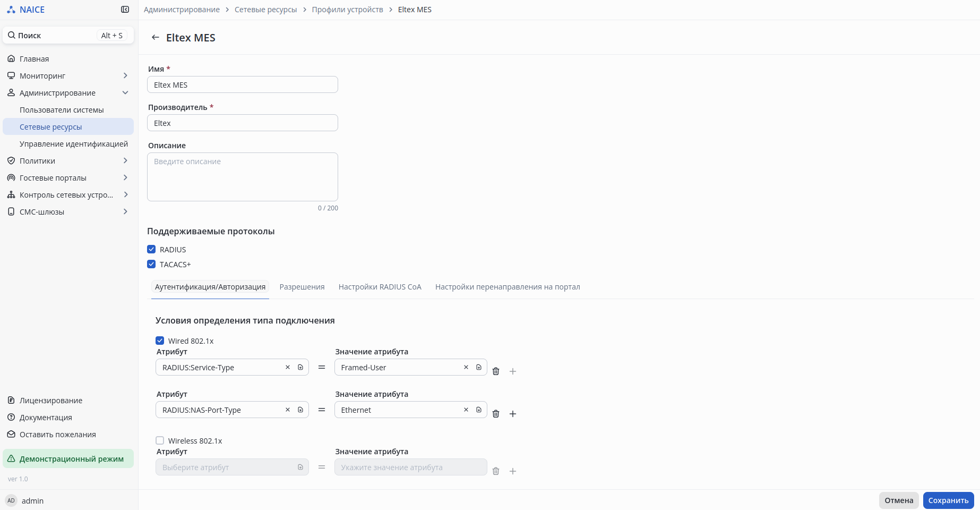This screenshot has height=510, width=980.
Task: Delete the RADIUS:NAS-Port-Type condition row
Action: point(496,414)
